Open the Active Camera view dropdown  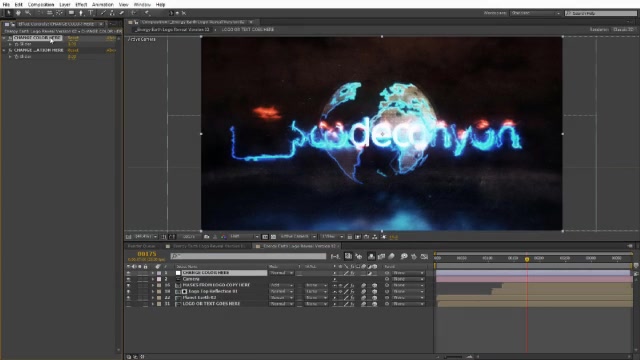tap(298, 237)
